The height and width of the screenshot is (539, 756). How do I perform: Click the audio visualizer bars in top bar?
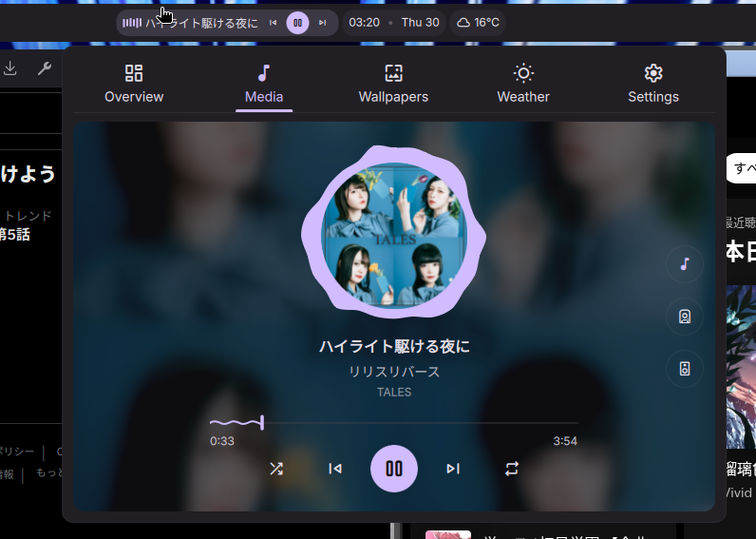tap(132, 23)
